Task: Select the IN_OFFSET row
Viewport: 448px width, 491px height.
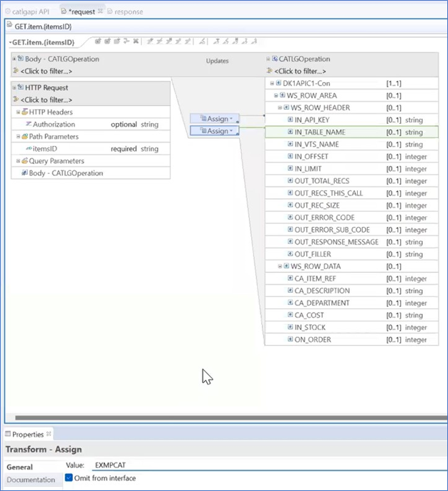Action: [351, 157]
